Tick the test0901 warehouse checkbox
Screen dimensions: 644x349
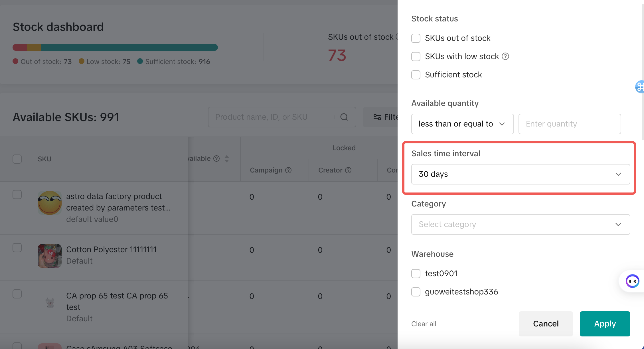[x=416, y=274]
